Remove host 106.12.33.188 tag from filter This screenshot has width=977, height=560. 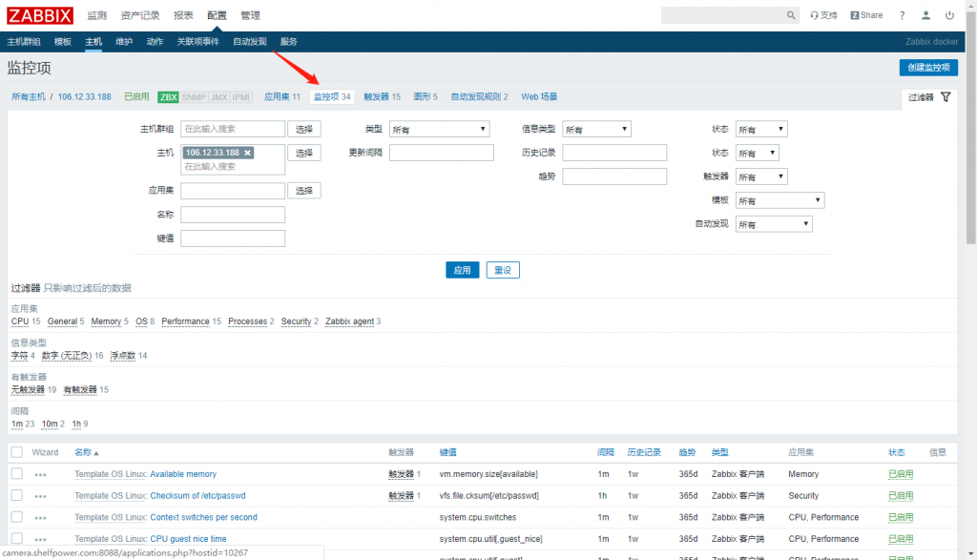(x=248, y=153)
